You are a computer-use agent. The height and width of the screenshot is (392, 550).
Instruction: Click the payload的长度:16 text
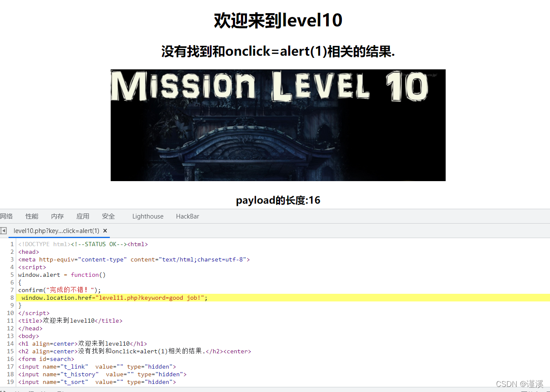[278, 200]
